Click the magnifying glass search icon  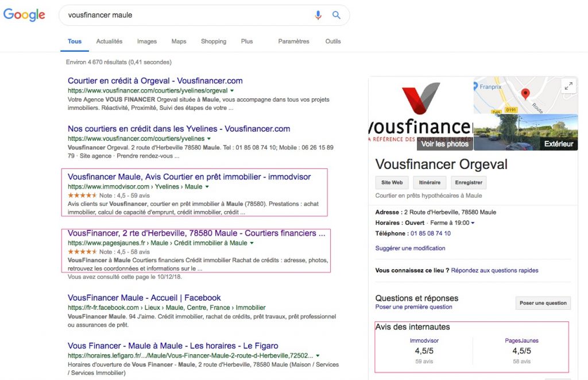[336, 16]
